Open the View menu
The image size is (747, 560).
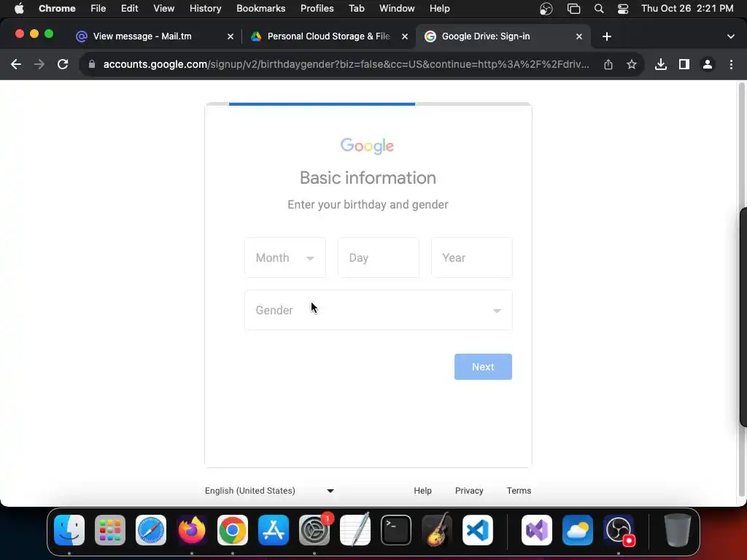[163, 9]
